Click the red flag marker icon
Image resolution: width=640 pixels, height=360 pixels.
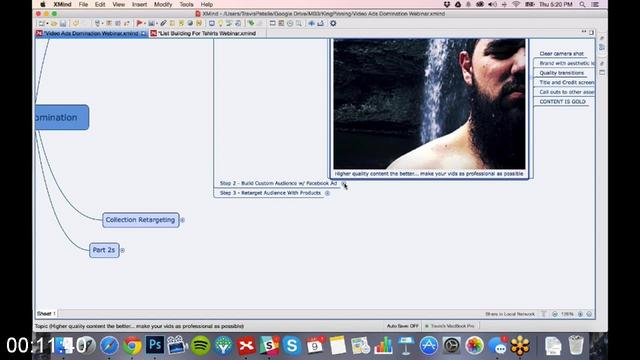click(139, 24)
